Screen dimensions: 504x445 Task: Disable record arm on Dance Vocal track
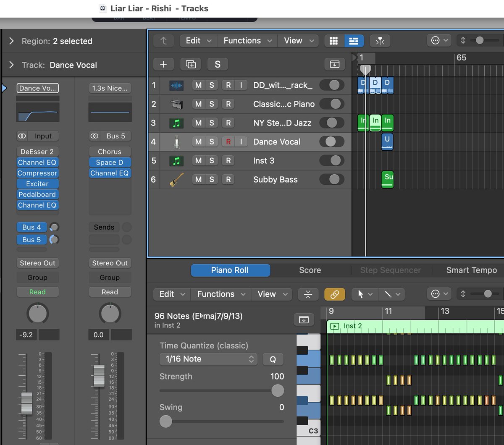[x=228, y=142]
